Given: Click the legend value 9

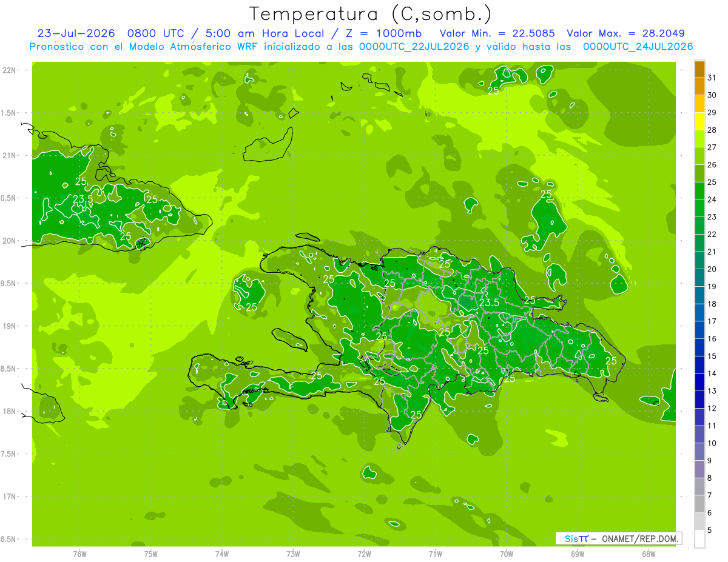Looking at the screenshot, I should point(710,461).
